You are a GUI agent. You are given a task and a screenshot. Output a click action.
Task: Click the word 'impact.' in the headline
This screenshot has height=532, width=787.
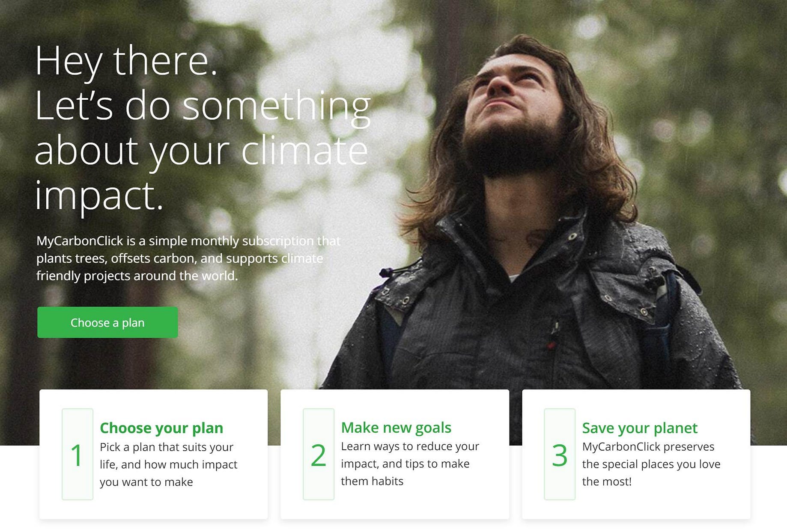[99, 196]
